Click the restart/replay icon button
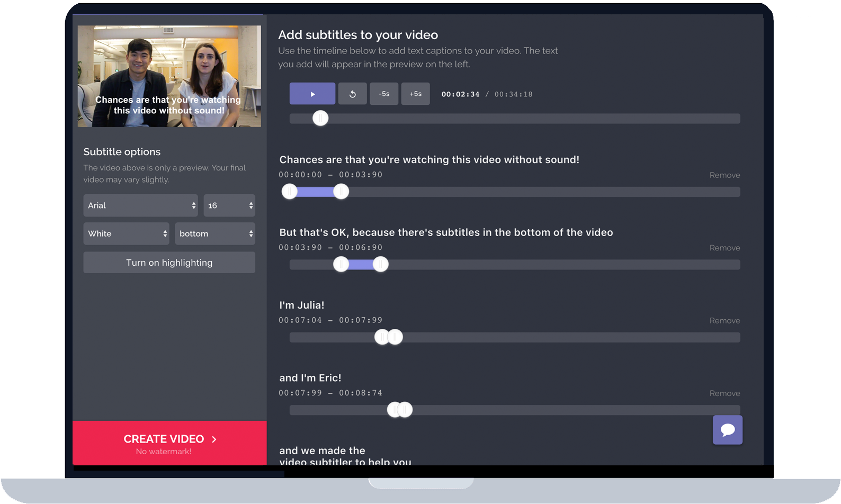This screenshot has width=841, height=504. coord(352,94)
